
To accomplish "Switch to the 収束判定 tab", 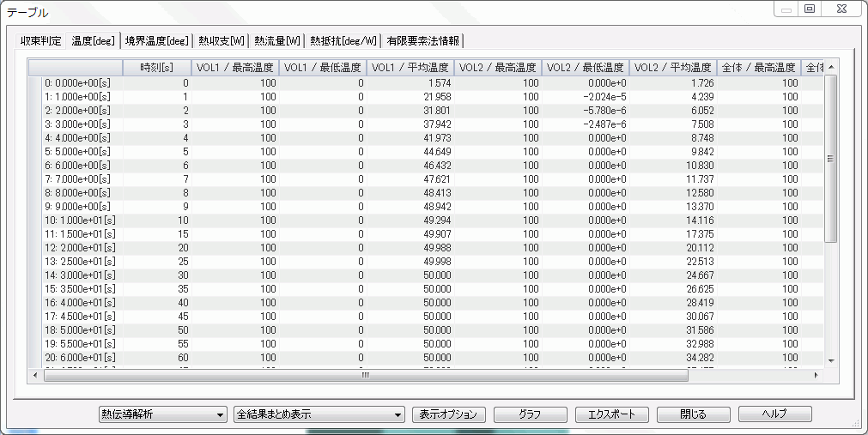I will [41, 41].
